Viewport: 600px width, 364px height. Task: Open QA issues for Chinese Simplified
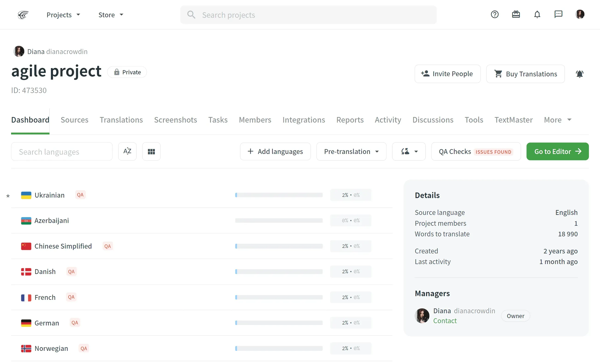pos(107,246)
